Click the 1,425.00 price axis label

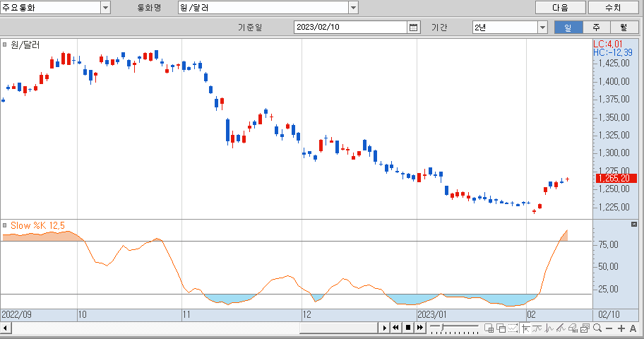614,64
